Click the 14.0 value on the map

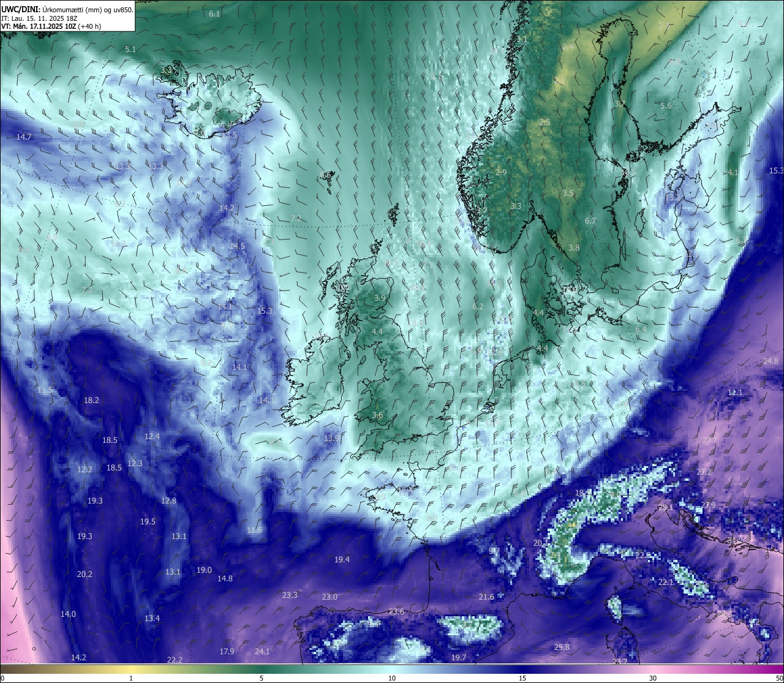click(x=68, y=614)
